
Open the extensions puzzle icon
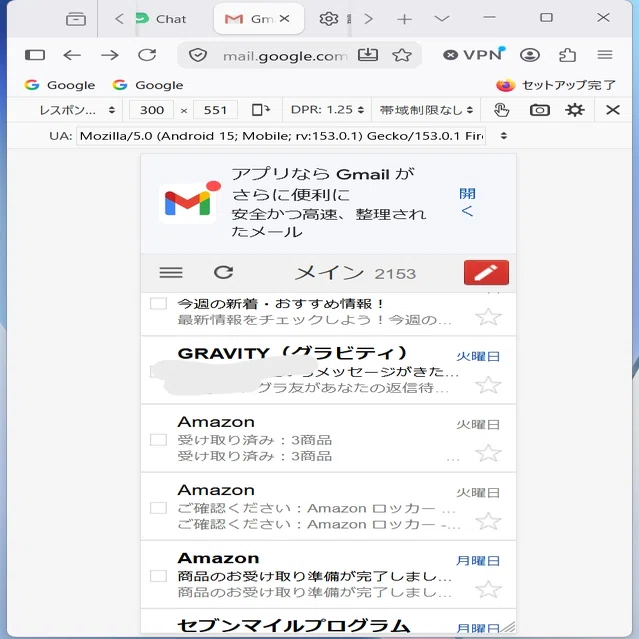pyautogui.click(x=567, y=55)
